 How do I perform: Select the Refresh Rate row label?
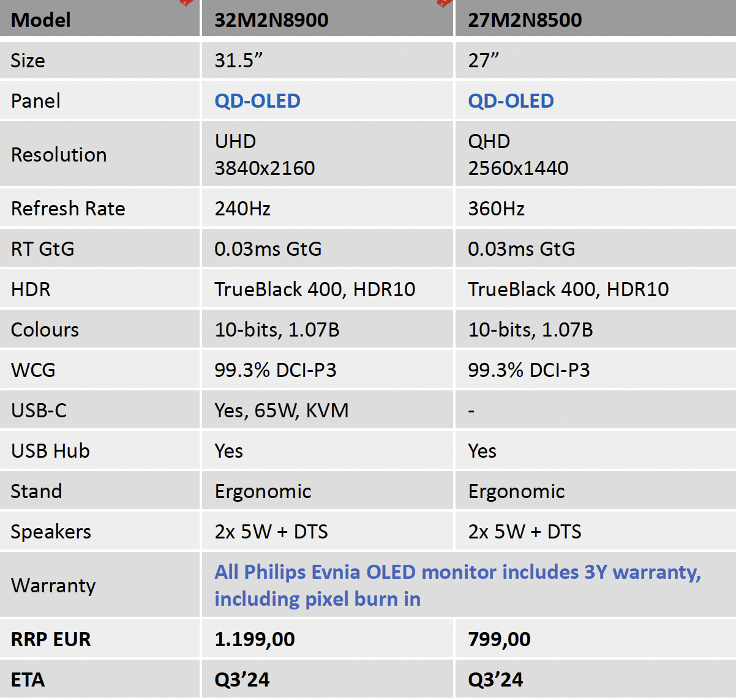(68, 209)
